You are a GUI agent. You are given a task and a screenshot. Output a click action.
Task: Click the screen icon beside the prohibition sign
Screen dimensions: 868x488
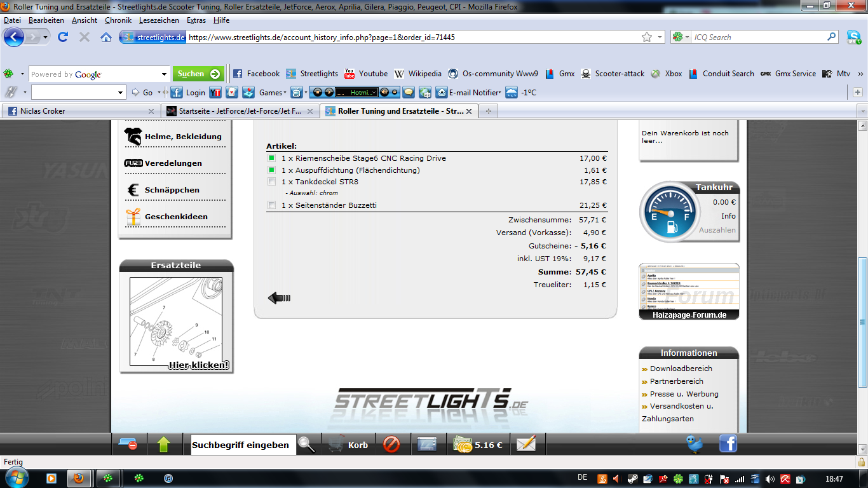click(427, 444)
